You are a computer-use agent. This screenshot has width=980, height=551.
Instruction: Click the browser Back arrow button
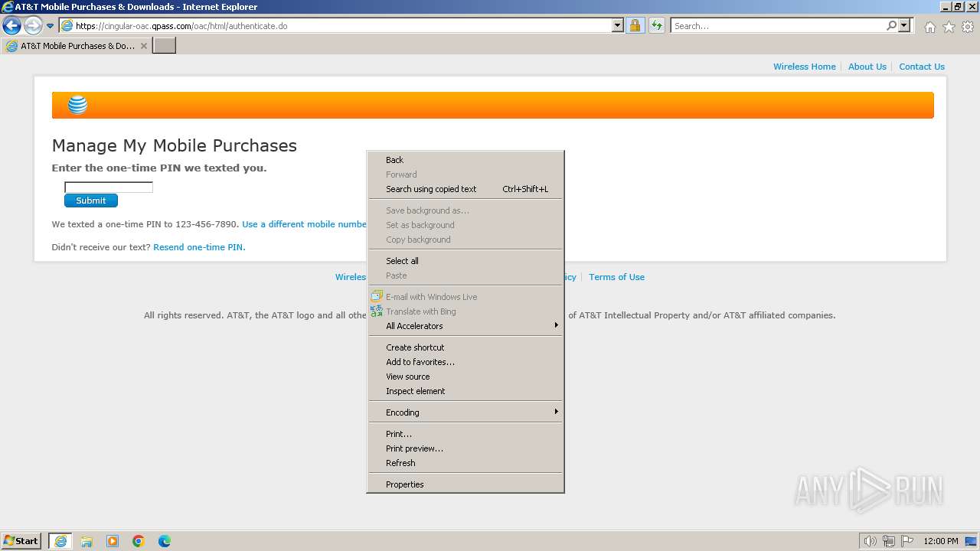[x=11, y=26]
